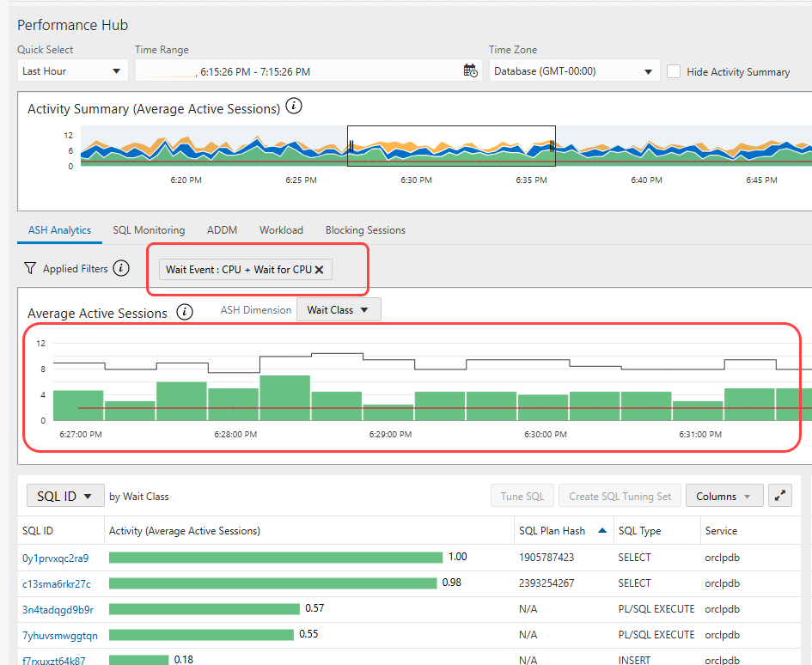Click SQL Plan Hash sort arrow
Viewport: 812px width, 665px height.
pyautogui.click(x=600, y=531)
